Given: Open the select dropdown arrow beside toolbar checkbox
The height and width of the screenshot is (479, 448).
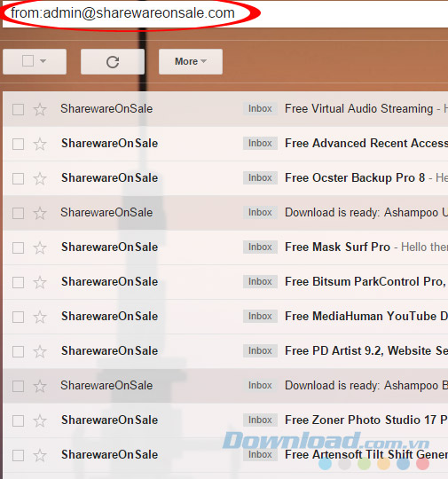Looking at the screenshot, I should point(43,61).
